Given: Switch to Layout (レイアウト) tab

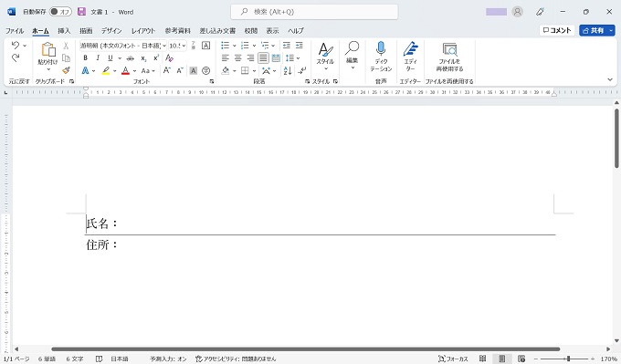Looking at the screenshot, I should (143, 30).
